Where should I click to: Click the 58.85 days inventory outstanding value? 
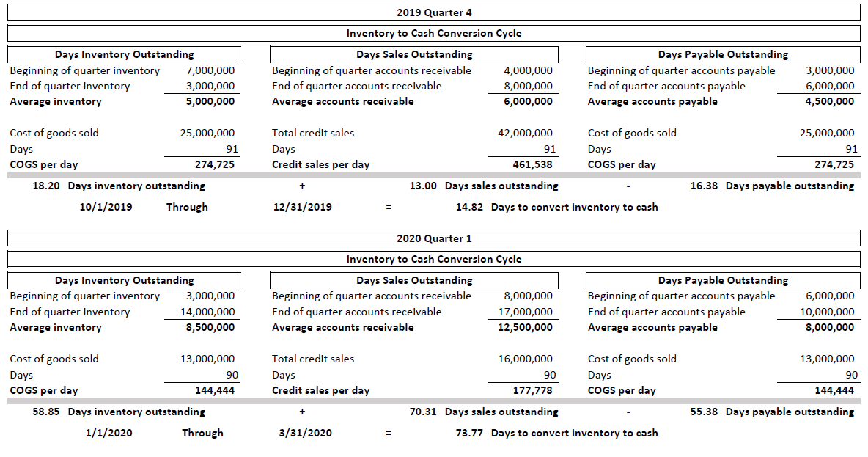point(46,412)
